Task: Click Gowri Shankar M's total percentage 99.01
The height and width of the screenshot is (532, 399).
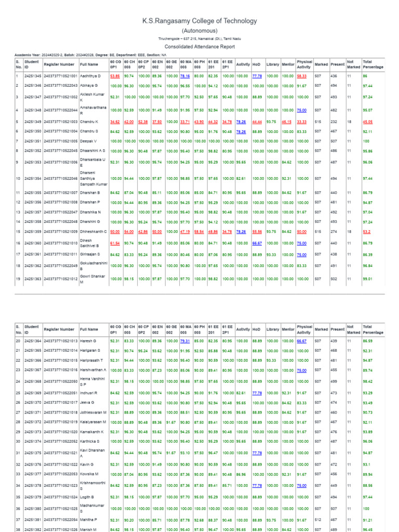Action: [x=367, y=279]
